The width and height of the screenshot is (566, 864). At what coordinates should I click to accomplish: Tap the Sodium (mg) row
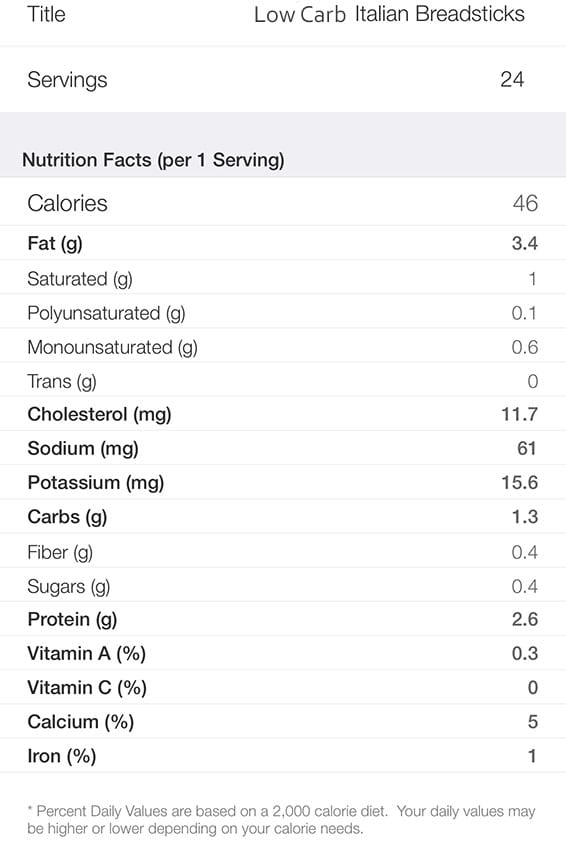283,448
